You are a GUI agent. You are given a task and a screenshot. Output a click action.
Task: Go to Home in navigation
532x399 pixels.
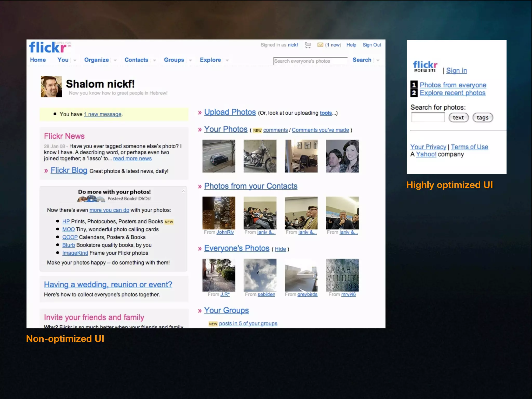(38, 60)
